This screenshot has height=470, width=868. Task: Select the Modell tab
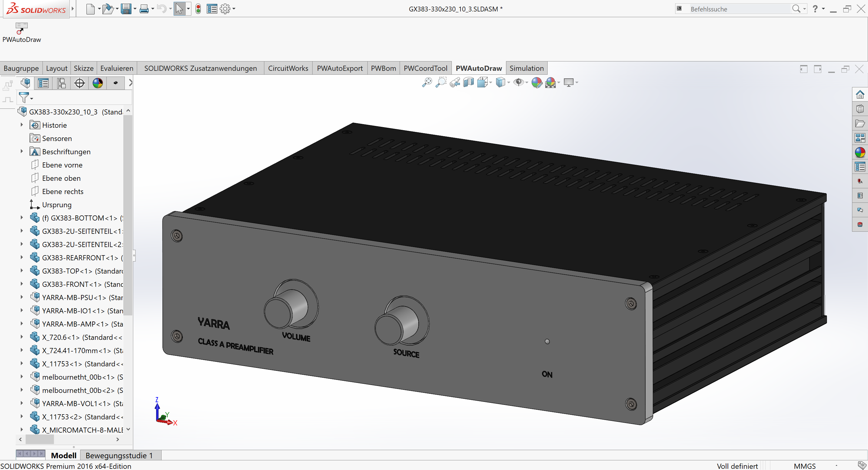click(x=64, y=455)
